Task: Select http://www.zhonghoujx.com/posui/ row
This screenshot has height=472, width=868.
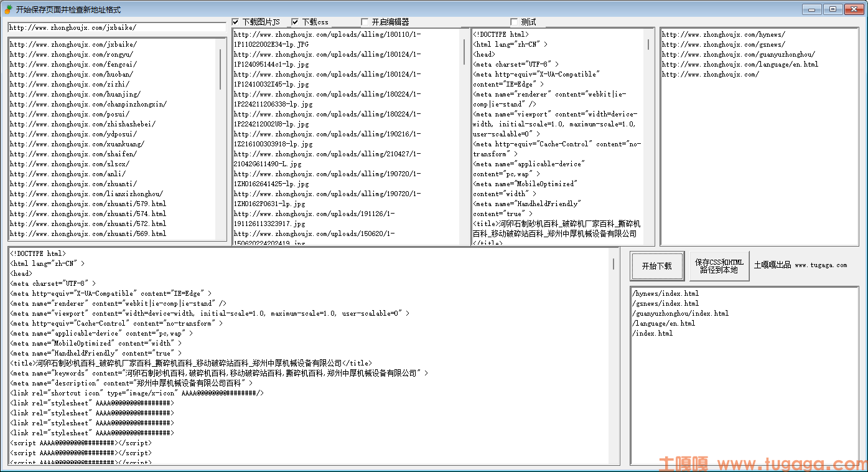Action: [x=70, y=114]
